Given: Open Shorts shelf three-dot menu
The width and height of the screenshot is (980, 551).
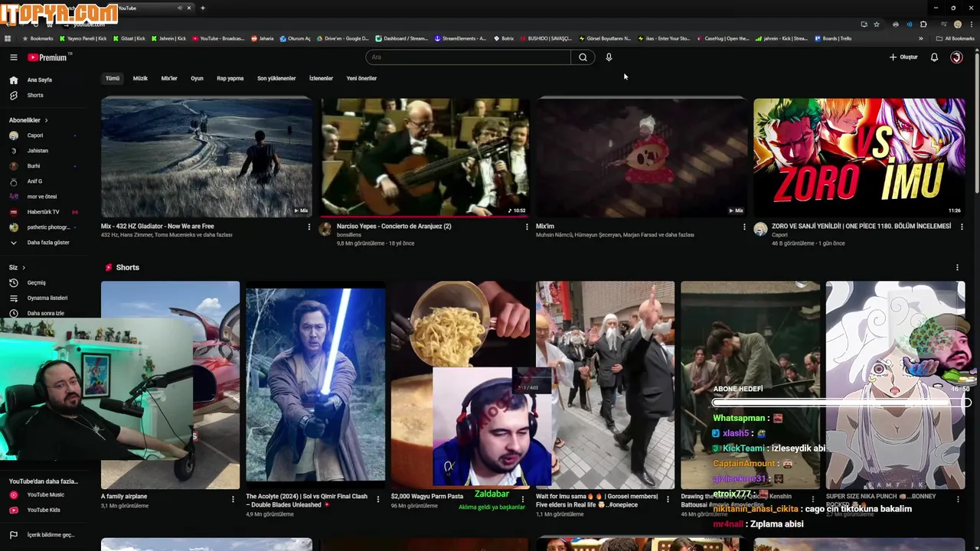Looking at the screenshot, I should (957, 268).
